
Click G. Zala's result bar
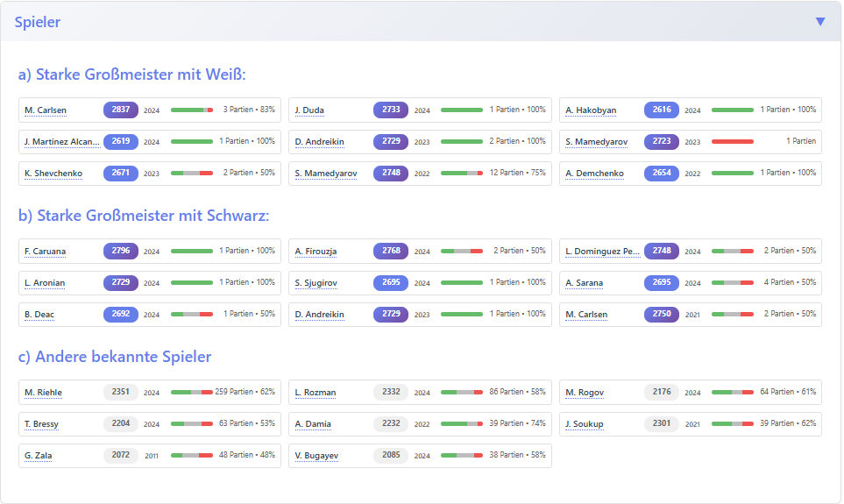point(191,456)
